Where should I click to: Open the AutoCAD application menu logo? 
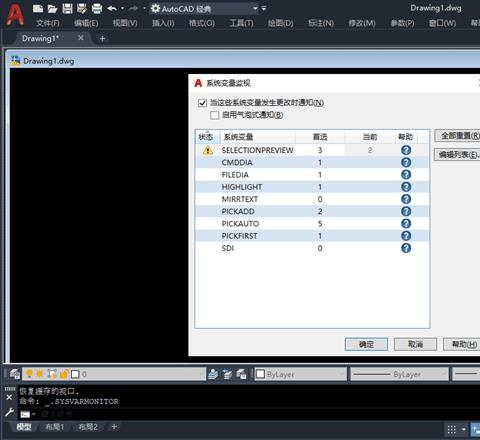click(x=15, y=15)
